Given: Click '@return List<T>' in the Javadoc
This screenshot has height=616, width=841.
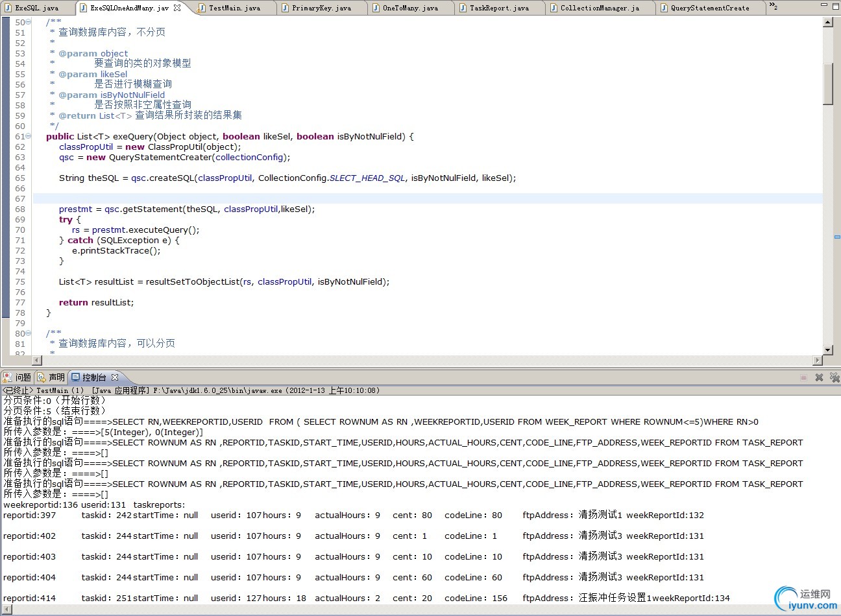Looking at the screenshot, I should pos(95,115).
